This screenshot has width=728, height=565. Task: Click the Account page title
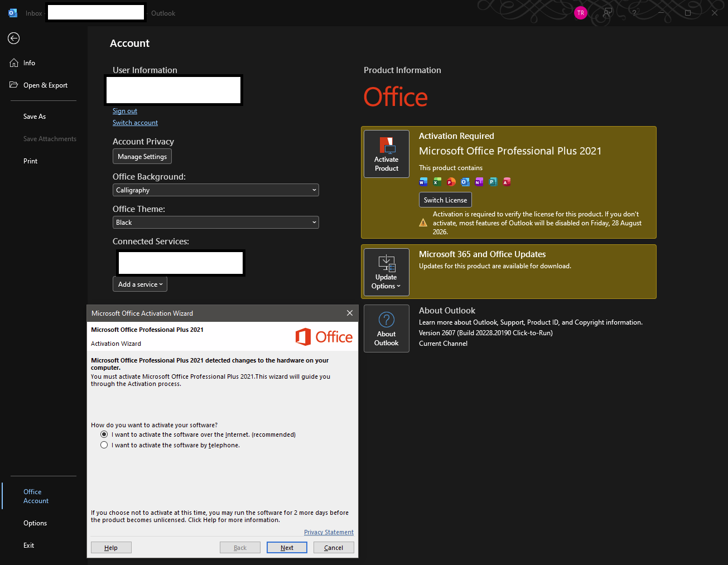click(130, 44)
